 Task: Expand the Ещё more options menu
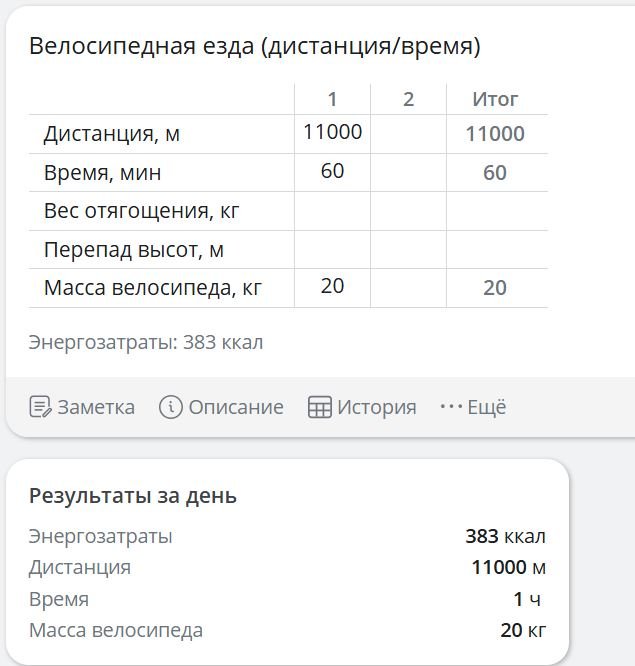(x=486, y=407)
